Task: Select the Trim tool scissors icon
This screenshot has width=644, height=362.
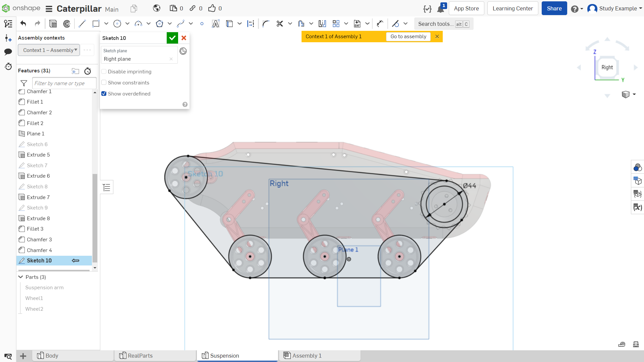Action: 280,24
